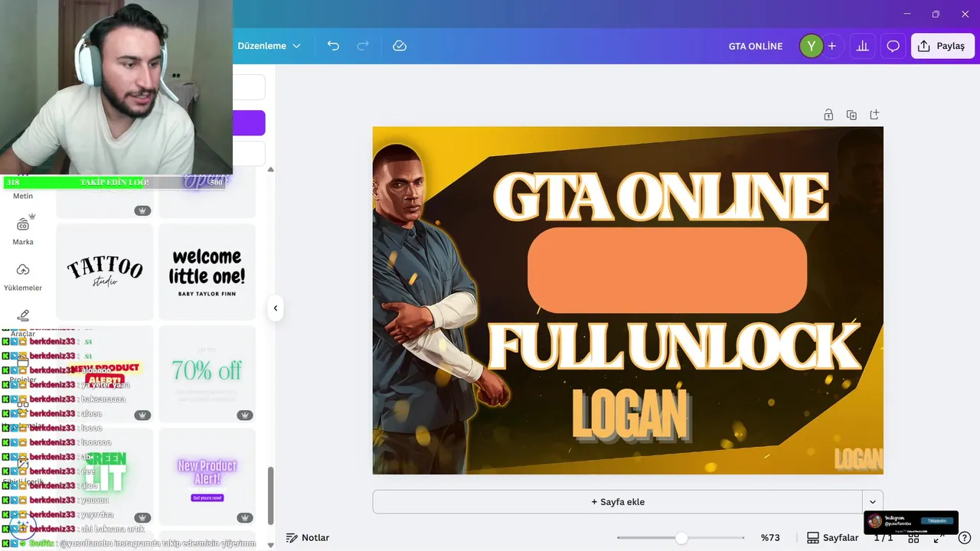Click the cloud save status icon

[400, 46]
